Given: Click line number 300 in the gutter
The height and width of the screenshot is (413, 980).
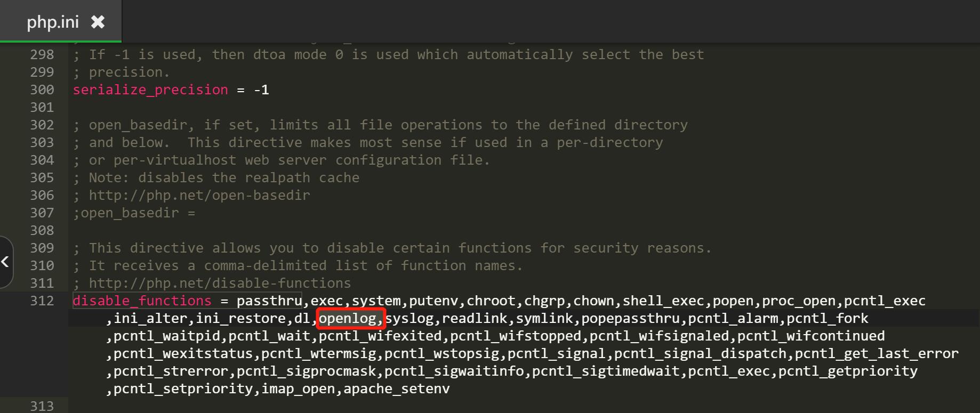Looking at the screenshot, I should (x=42, y=90).
